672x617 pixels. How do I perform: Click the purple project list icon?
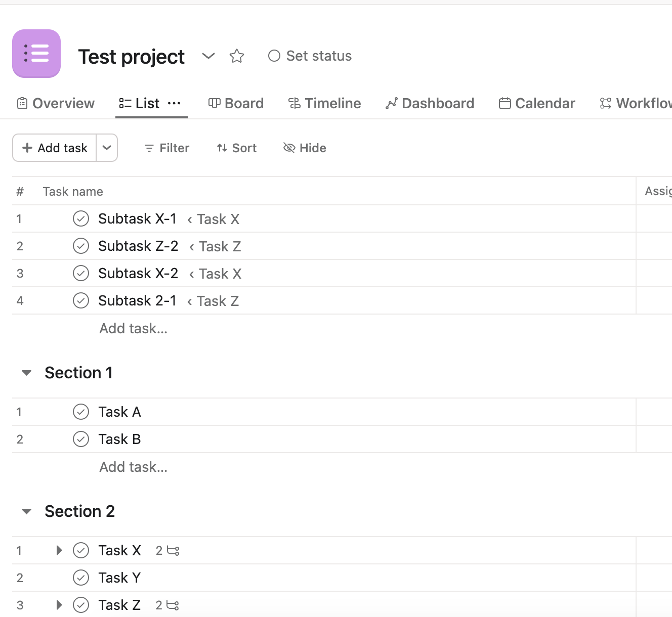tap(36, 54)
